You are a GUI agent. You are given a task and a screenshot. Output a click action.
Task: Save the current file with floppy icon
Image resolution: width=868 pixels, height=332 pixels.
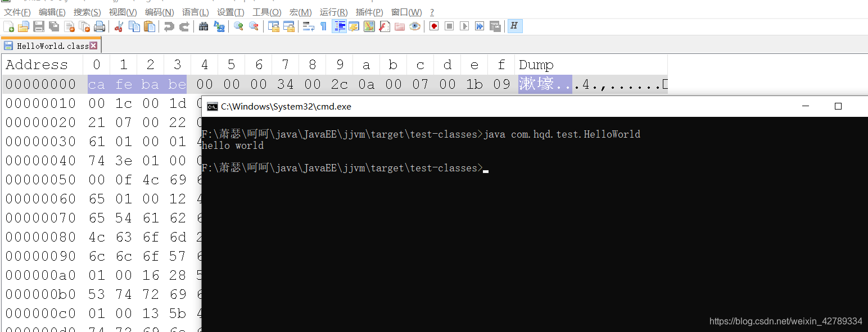[x=38, y=26]
